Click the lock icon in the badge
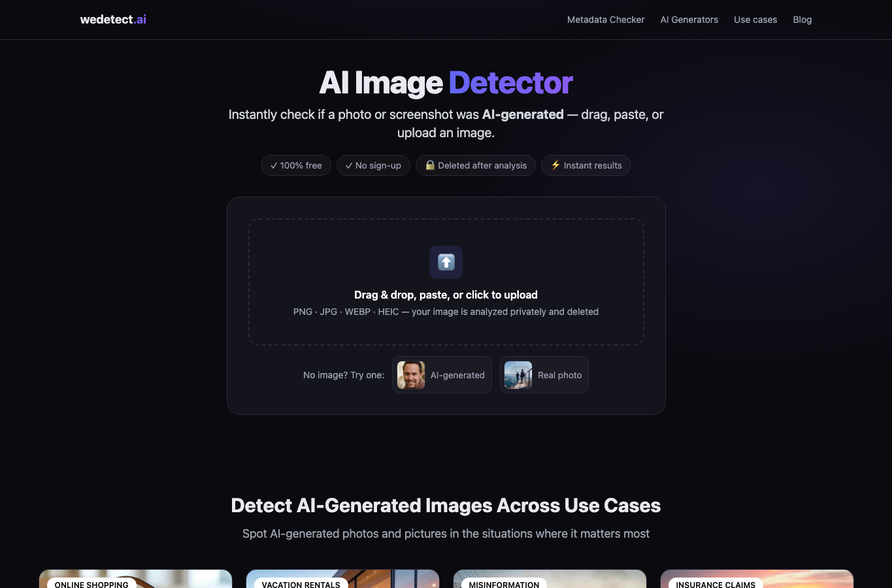Screen dimensions: 892x588 pyautogui.click(x=430, y=165)
